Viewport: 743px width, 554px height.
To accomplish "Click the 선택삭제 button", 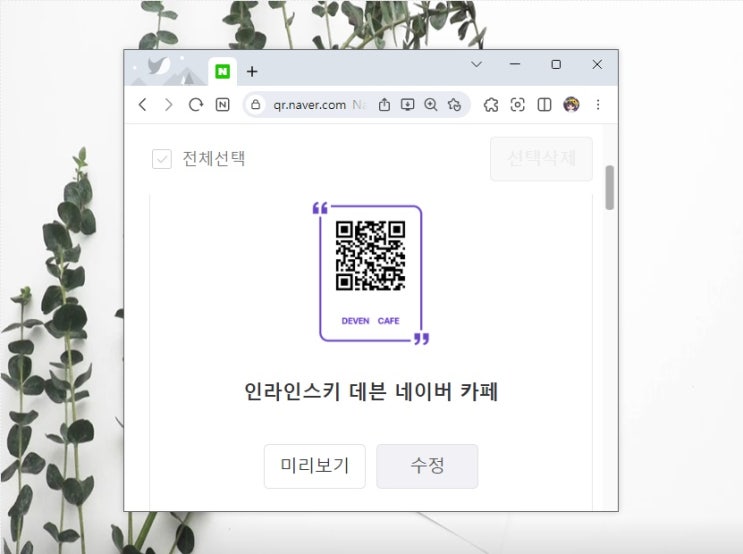I will [x=541, y=158].
